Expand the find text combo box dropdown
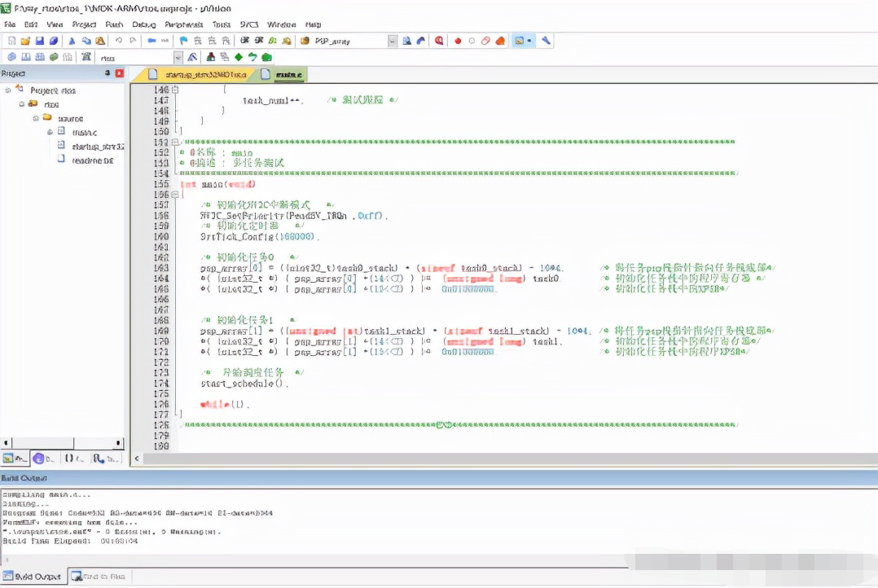Screen dimensions: 878x588 (393, 41)
